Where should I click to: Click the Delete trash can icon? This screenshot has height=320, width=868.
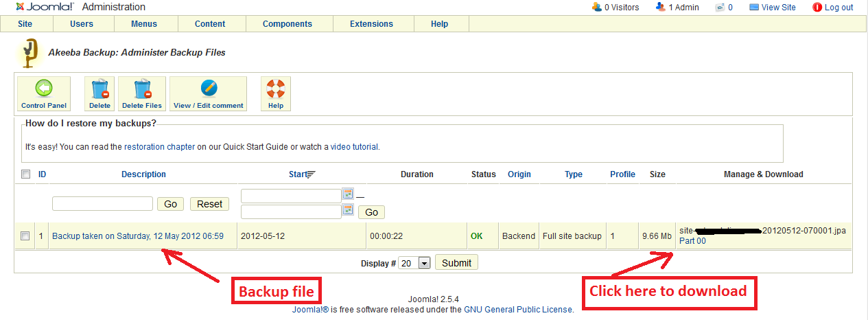(100, 89)
